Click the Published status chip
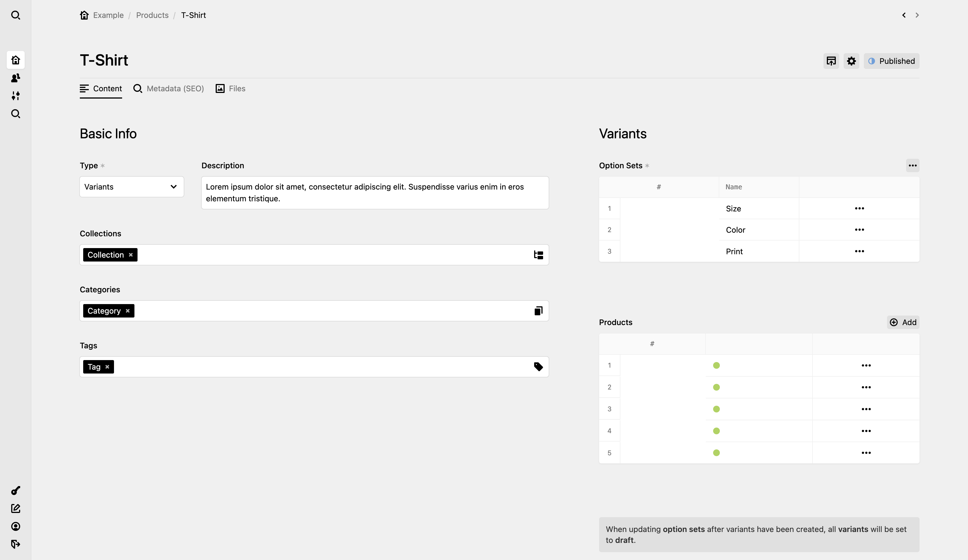Screen dimensions: 968x560 coord(891,61)
